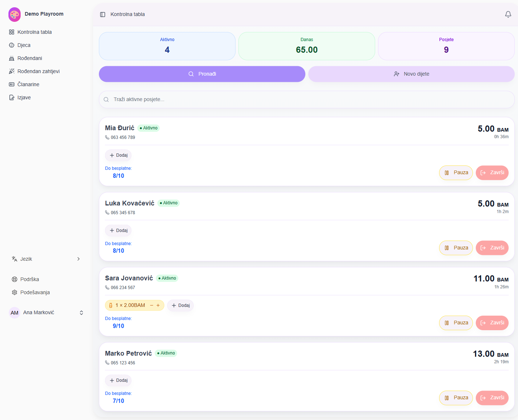
Task: Click Novo dijete button
Action: (411, 74)
